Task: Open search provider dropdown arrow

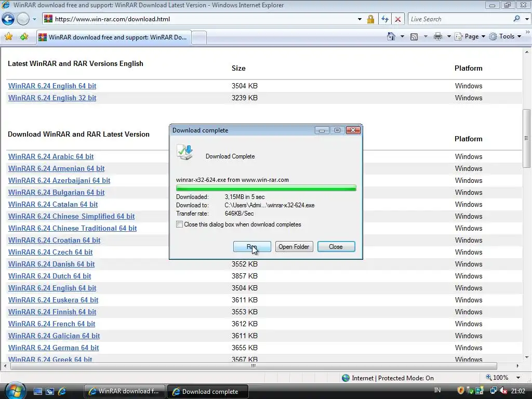Action: (x=527, y=19)
